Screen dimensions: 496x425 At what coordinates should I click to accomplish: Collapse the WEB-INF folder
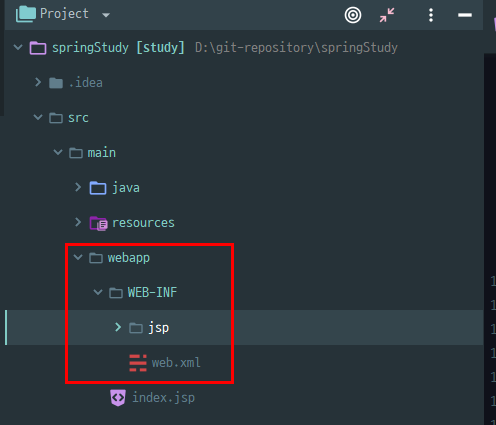[x=98, y=292]
